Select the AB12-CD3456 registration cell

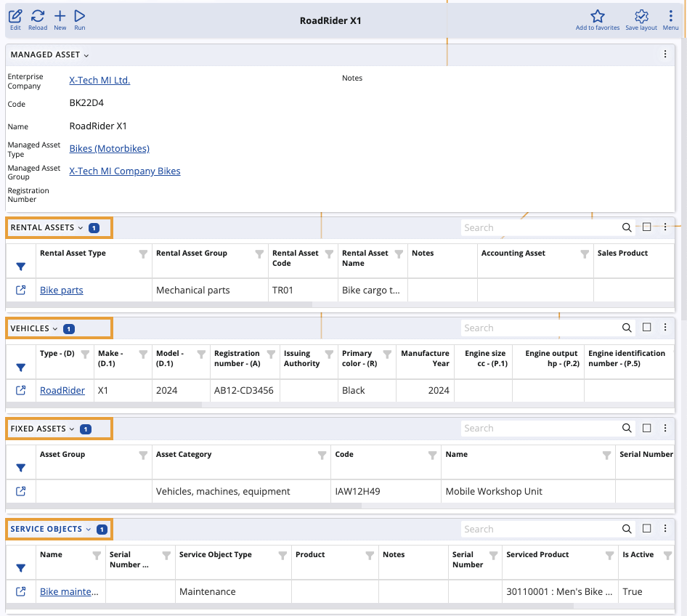[245, 390]
